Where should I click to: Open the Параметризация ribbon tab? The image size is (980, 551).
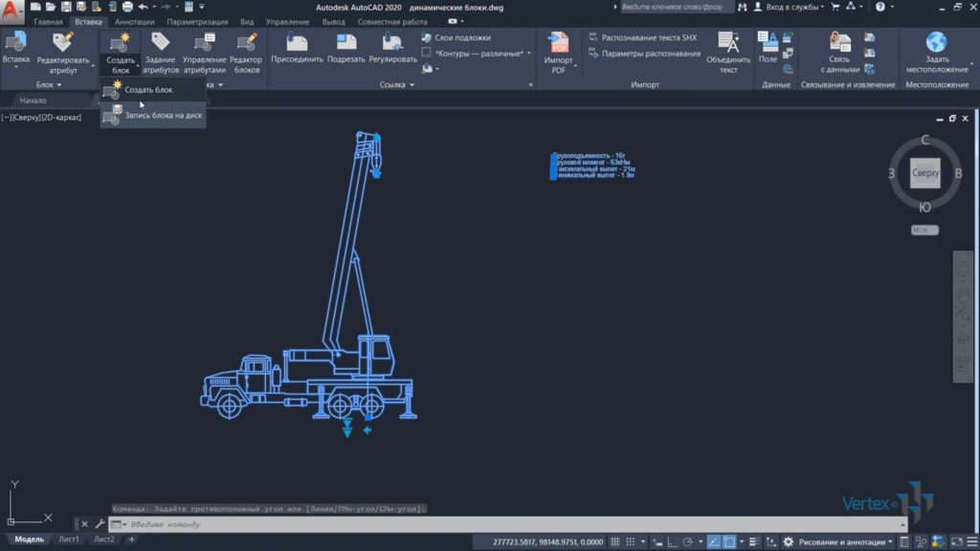click(197, 22)
